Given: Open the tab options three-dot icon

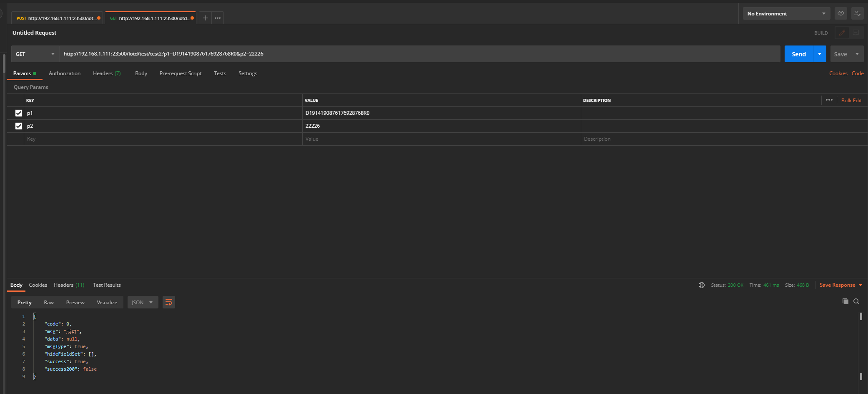Looking at the screenshot, I should click(218, 18).
